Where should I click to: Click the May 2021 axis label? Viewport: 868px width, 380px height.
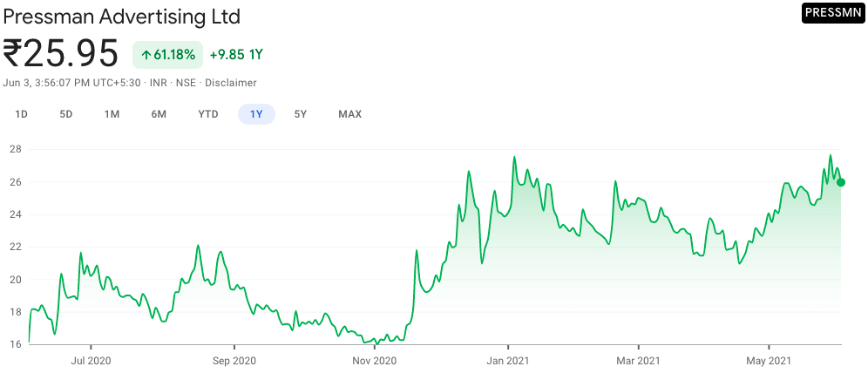[x=769, y=361]
